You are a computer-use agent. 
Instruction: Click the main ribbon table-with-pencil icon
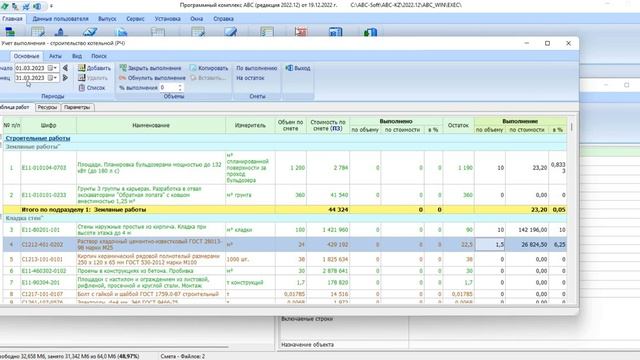click(x=38, y=32)
